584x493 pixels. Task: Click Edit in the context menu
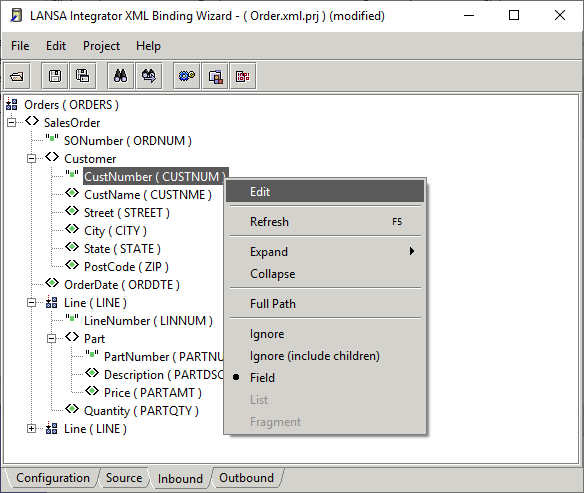(260, 192)
